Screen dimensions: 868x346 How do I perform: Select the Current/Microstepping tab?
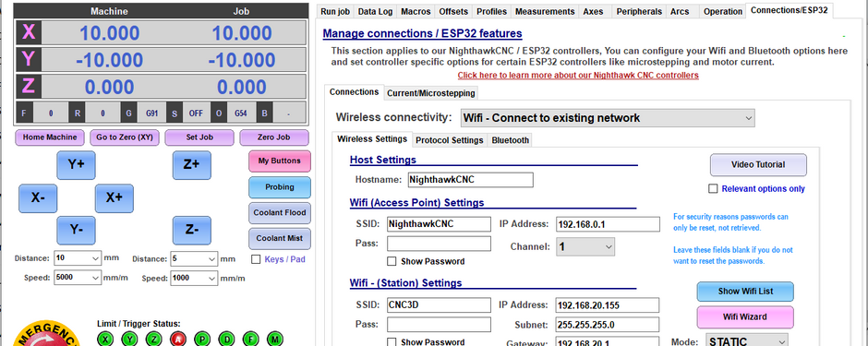430,93
